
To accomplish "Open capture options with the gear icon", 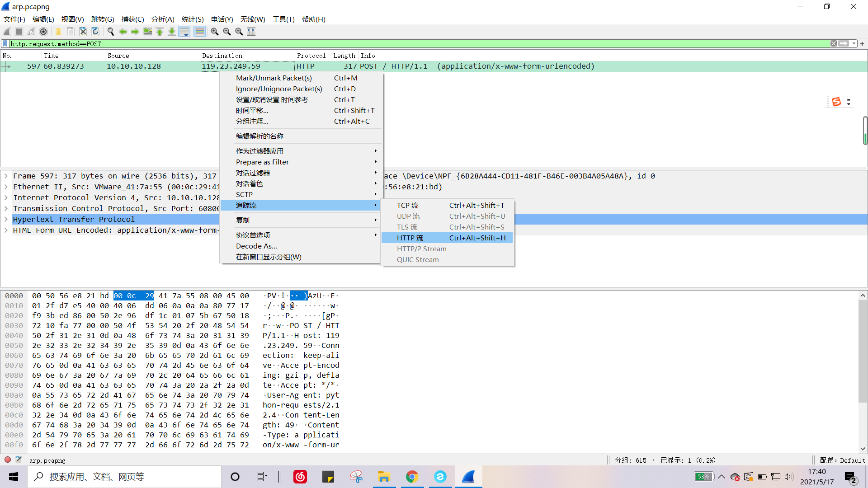I will 44,32.
